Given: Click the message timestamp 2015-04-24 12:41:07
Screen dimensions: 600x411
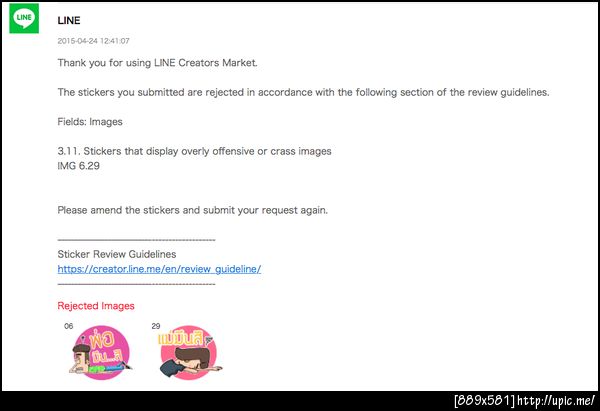Looking at the screenshot, I should click(93, 41).
